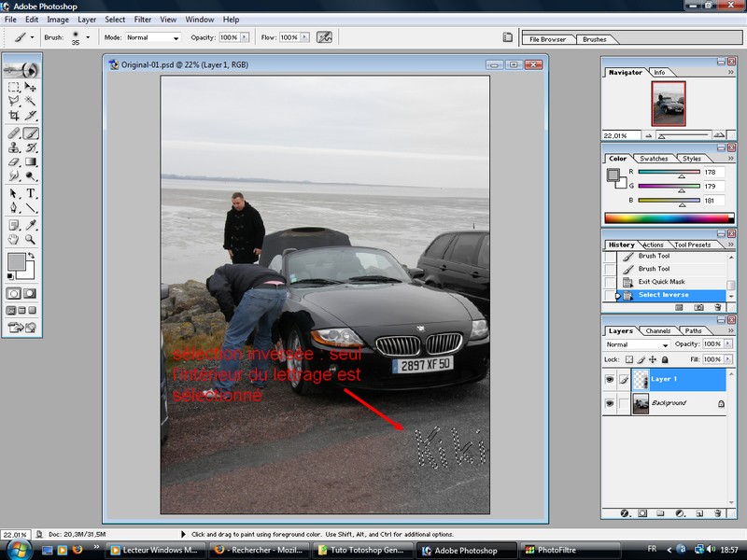The width and height of the screenshot is (747, 560).
Task: Open the Brush preset picker dropdown
Action: pos(88,37)
